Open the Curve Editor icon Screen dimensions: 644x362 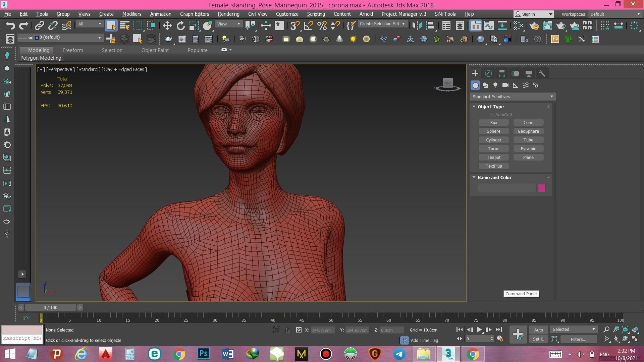pyautogui.click(x=489, y=25)
